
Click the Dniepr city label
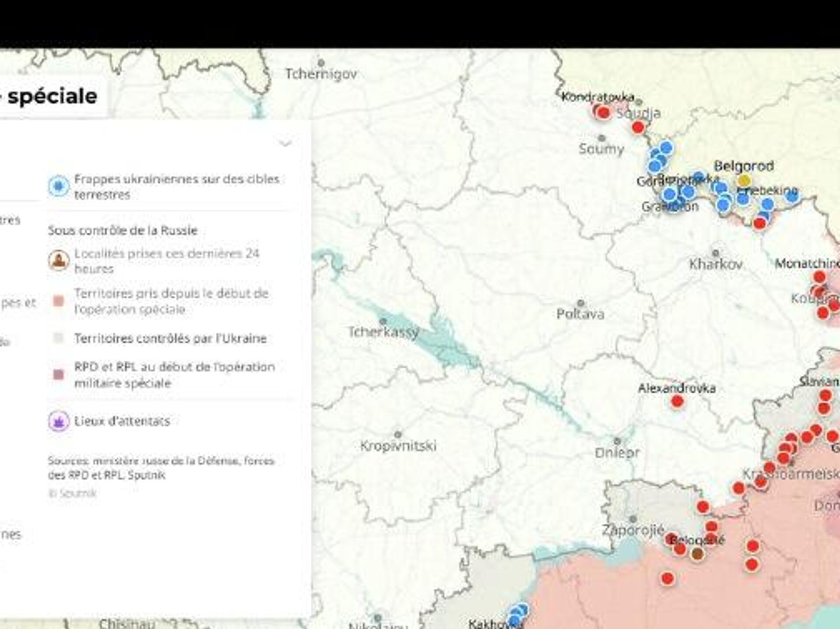(x=617, y=453)
